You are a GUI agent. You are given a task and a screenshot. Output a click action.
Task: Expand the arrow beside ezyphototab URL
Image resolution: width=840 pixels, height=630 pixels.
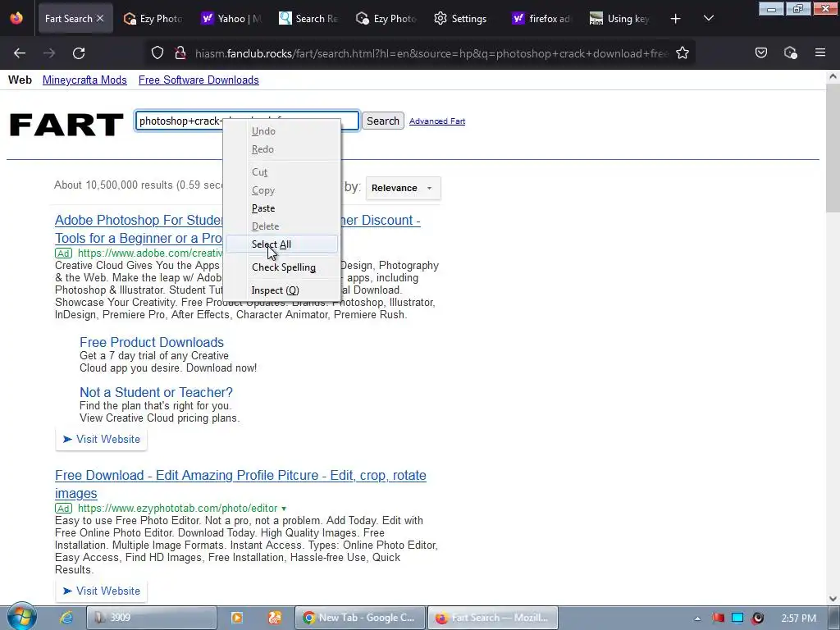point(284,509)
